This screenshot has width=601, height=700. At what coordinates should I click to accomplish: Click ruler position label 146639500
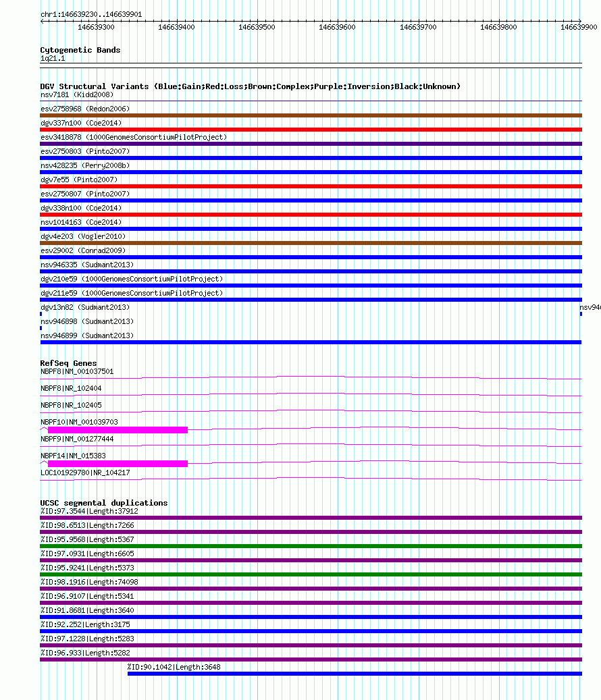click(x=257, y=27)
